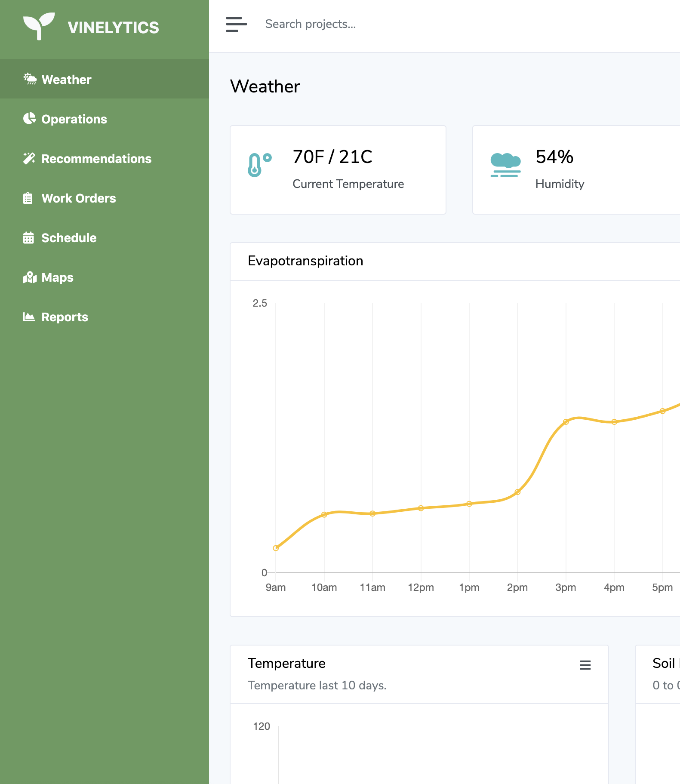Click the Maps marker icon
The image size is (680, 784).
30,277
